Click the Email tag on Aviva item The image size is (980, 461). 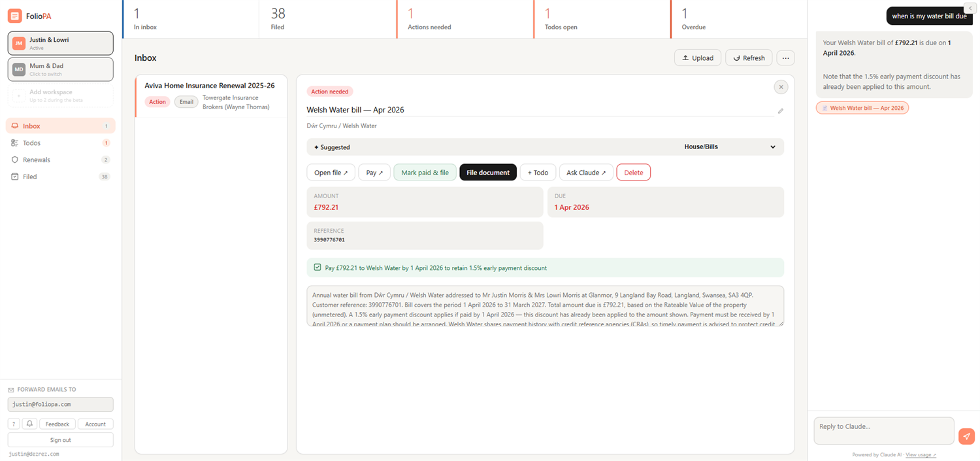click(x=186, y=102)
